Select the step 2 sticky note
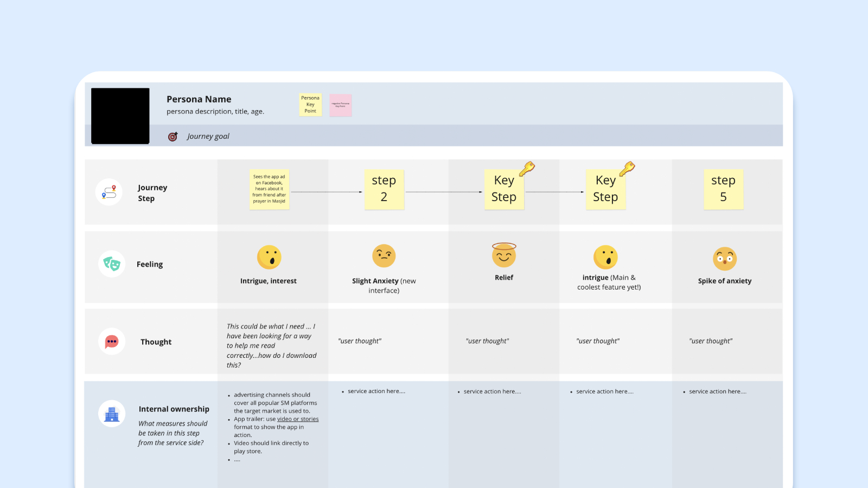Image resolution: width=868 pixels, height=488 pixels. click(384, 189)
